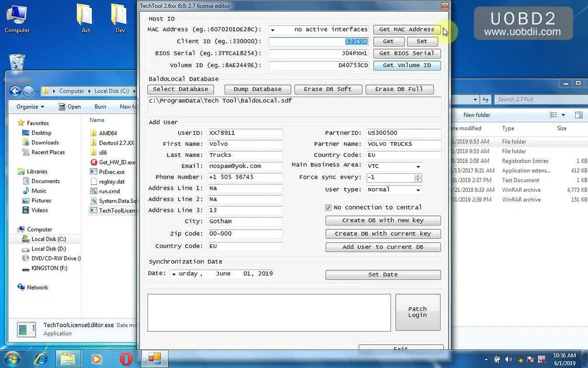
Task: Click Burn in the Explorer toolbar
Action: point(101,107)
